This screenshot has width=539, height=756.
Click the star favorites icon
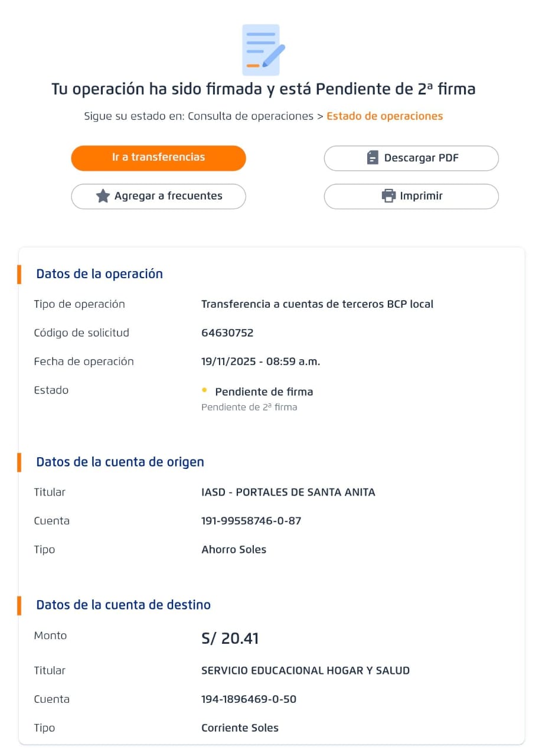[x=103, y=196]
